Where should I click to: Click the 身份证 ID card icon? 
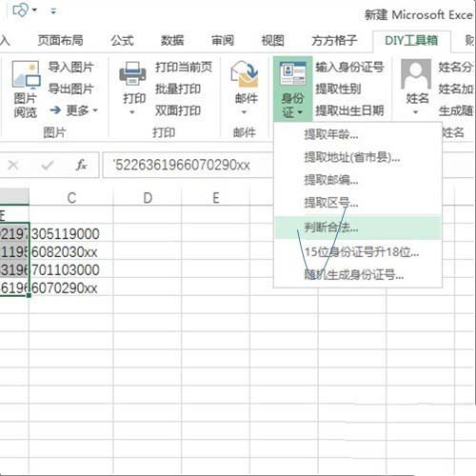tap(292, 73)
